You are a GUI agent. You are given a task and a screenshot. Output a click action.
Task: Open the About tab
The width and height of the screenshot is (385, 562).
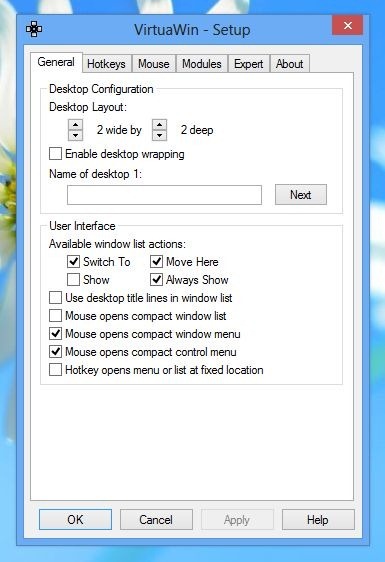click(290, 64)
